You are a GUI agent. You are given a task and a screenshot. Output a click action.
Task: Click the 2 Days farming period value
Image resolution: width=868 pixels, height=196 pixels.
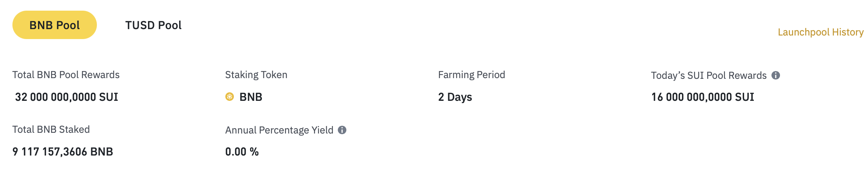(455, 97)
